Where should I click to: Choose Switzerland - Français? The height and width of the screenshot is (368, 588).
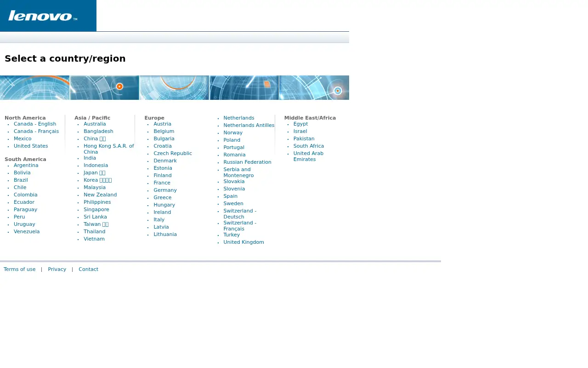pyautogui.click(x=240, y=226)
